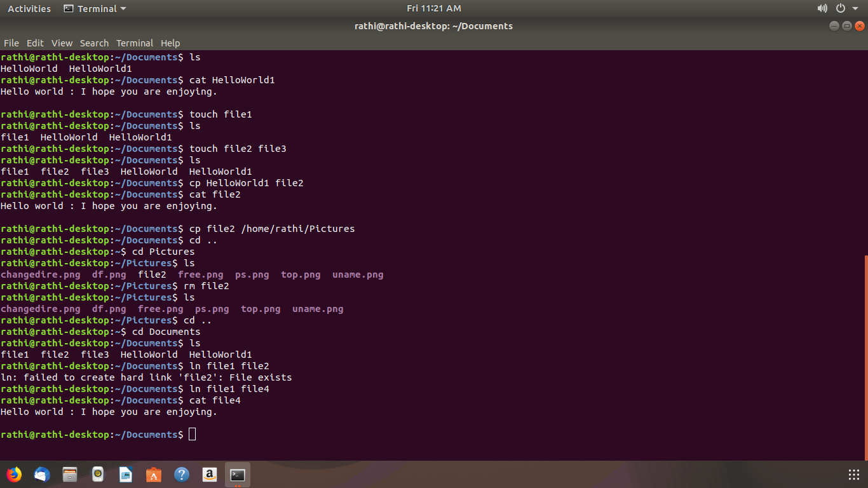
Task: Open Thunderbird mail from the dock
Action: point(42,475)
